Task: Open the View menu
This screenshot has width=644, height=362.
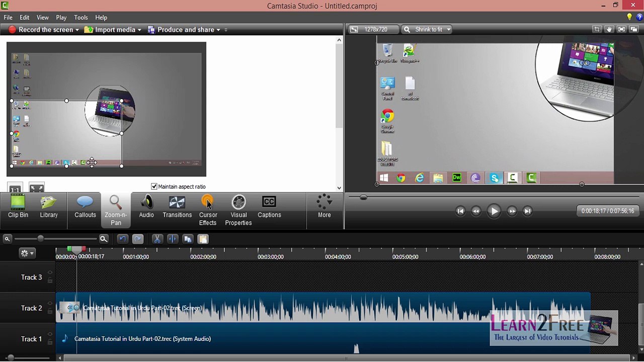Action: (x=43, y=18)
